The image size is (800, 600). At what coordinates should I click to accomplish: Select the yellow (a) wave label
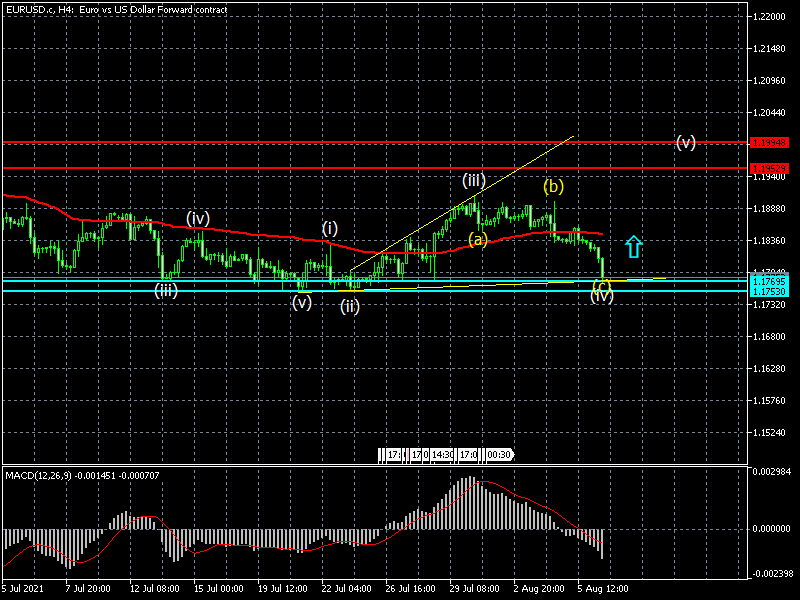(x=478, y=239)
